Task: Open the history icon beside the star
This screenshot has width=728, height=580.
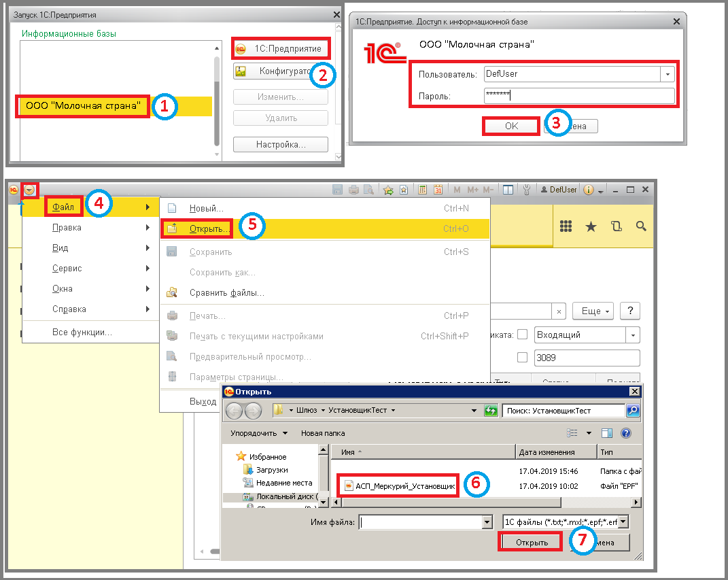Action: [616, 226]
